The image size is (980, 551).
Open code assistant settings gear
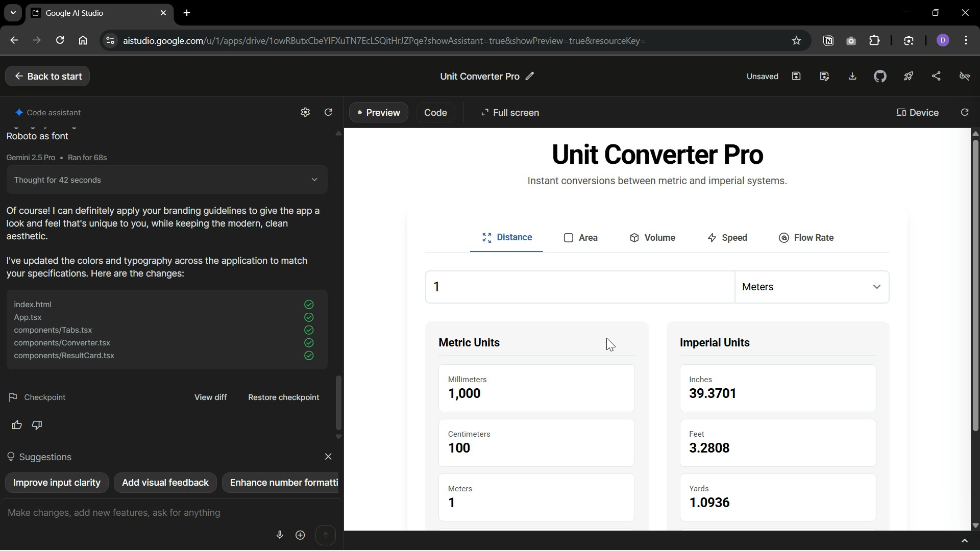[x=305, y=112]
